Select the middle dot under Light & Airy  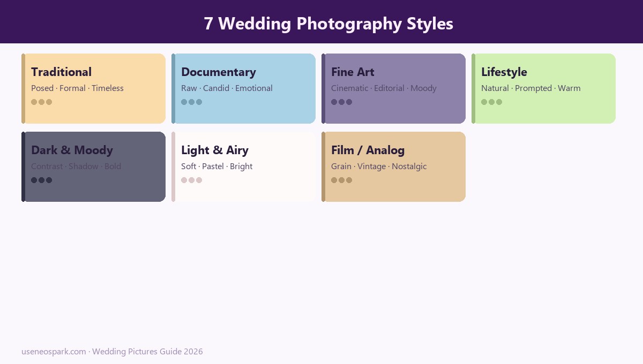pos(192,180)
